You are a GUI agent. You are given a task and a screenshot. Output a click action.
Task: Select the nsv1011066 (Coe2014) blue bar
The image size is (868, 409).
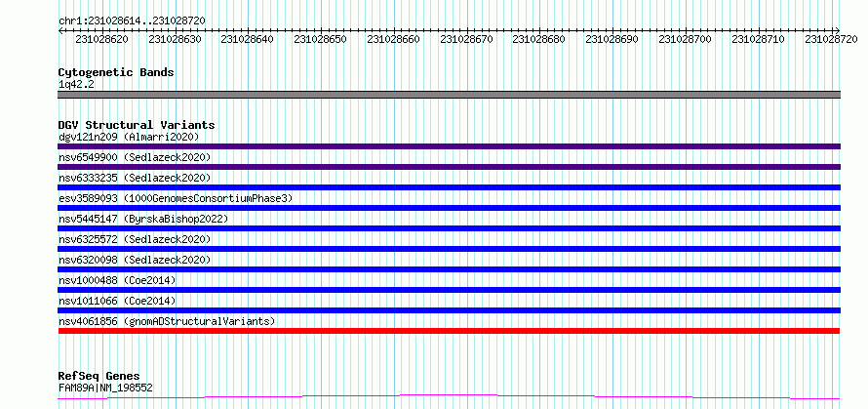[449, 310]
